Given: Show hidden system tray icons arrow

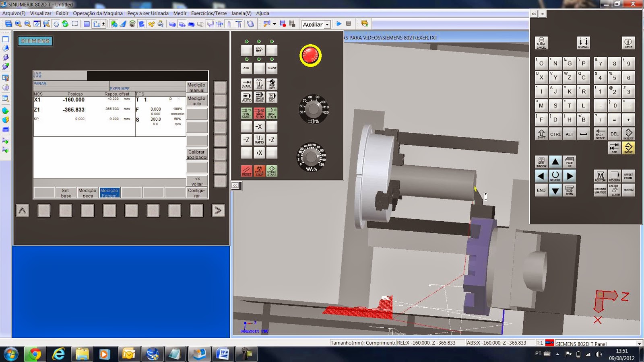Looking at the screenshot, I should point(557,354).
